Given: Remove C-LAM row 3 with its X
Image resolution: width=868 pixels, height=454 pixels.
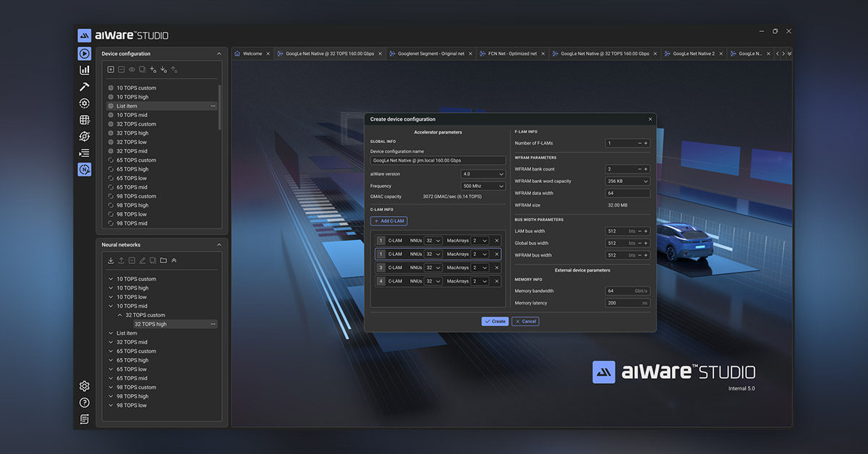Looking at the screenshot, I should click(497, 267).
